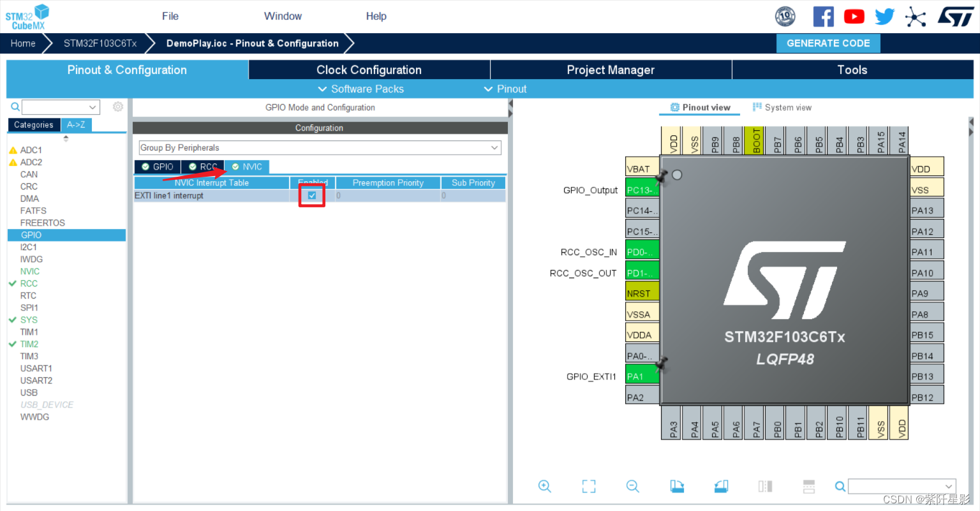
Task: Disable the EXTI line1 interrupt checkbox
Action: [311, 195]
